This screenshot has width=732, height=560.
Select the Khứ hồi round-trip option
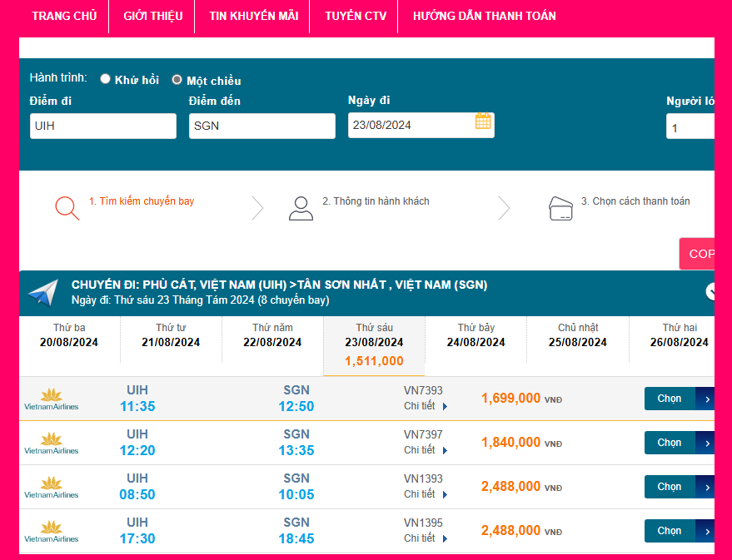point(106,79)
